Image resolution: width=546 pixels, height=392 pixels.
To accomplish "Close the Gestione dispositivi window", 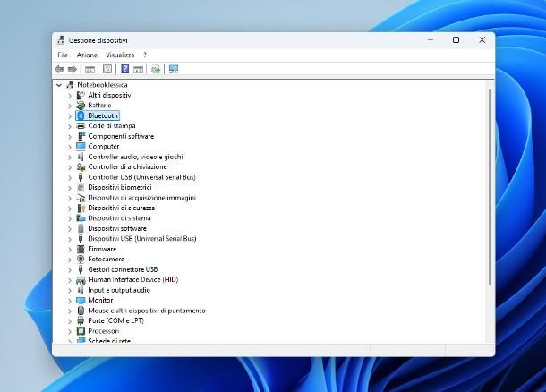I will [482, 40].
